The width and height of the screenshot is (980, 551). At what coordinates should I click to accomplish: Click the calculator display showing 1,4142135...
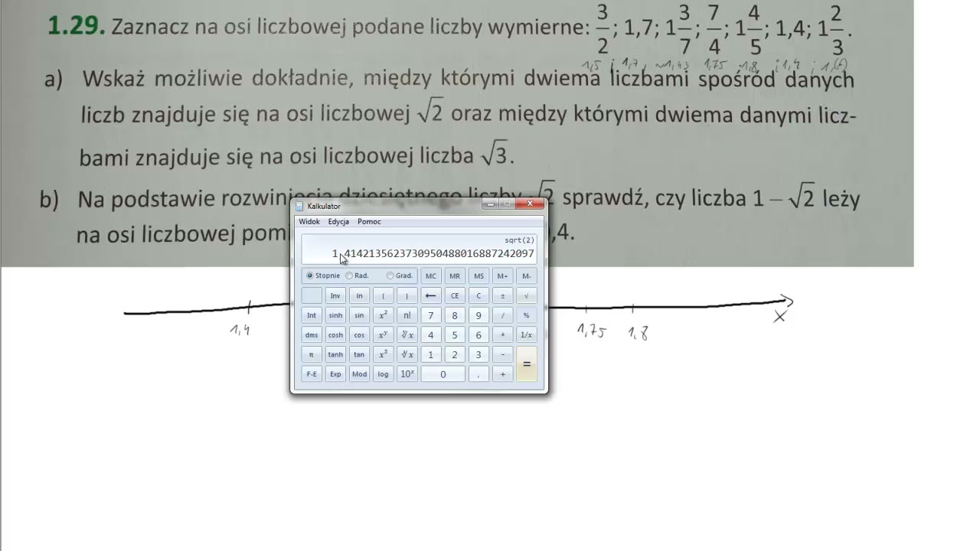pos(419,248)
